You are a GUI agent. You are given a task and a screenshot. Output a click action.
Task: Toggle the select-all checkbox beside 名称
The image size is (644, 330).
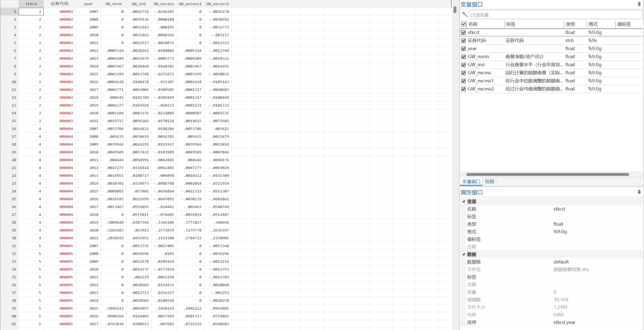point(463,24)
